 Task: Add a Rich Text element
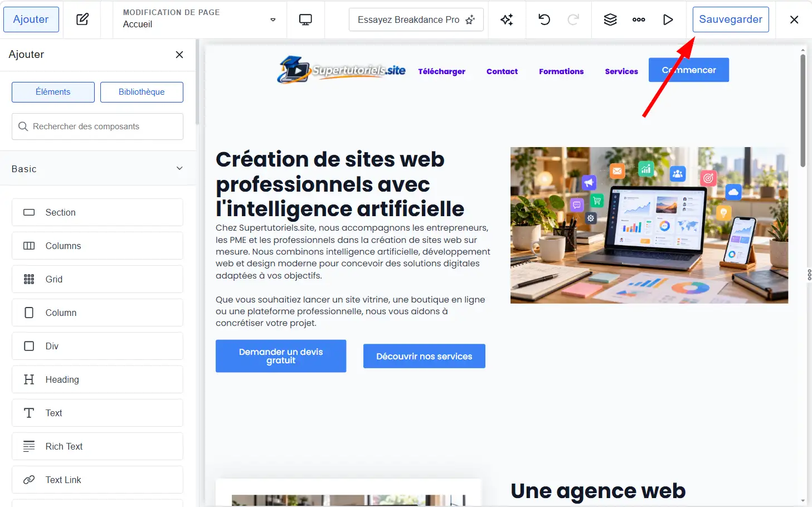tap(98, 446)
